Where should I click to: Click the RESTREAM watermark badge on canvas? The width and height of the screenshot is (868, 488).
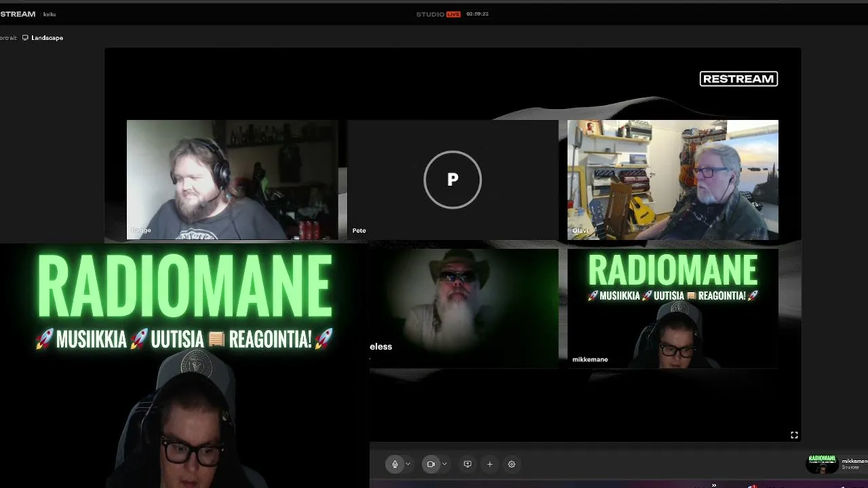click(x=738, y=79)
